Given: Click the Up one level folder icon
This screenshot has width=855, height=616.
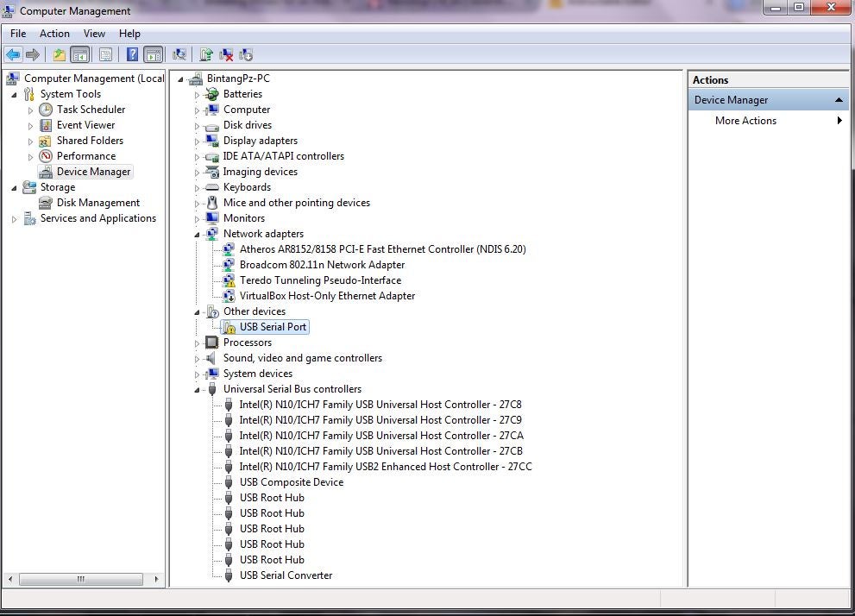Looking at the screenshot, I should click(x=59, y=54).
